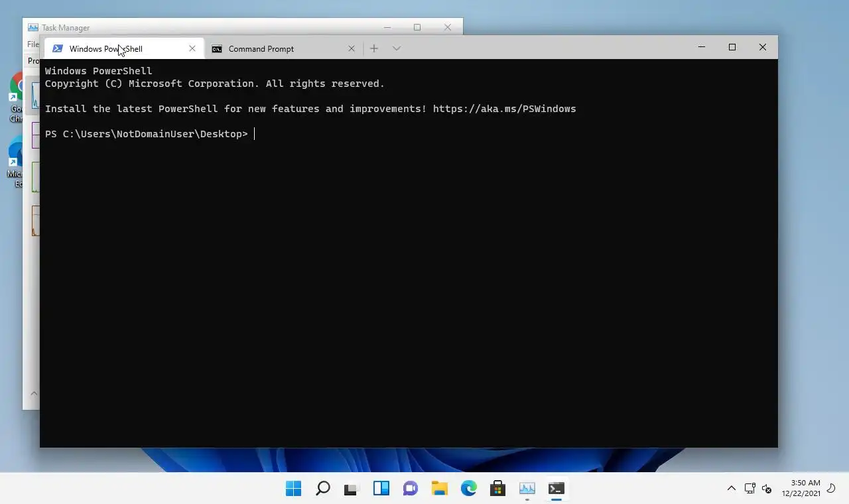Screen dimensions: 849x504
Task: Open Microsoft Store from the taskbar
Action: pos(498,489)
